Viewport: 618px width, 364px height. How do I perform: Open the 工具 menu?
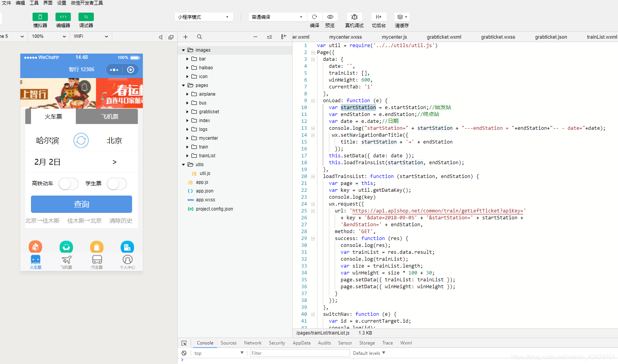(34, 3)
